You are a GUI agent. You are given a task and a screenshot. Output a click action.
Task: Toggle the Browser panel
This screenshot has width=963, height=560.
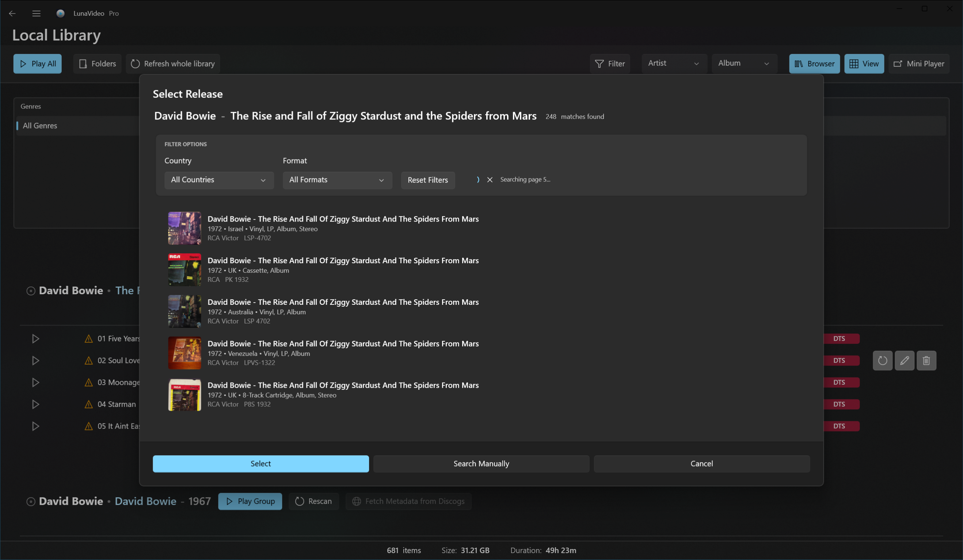pos(814,64)
